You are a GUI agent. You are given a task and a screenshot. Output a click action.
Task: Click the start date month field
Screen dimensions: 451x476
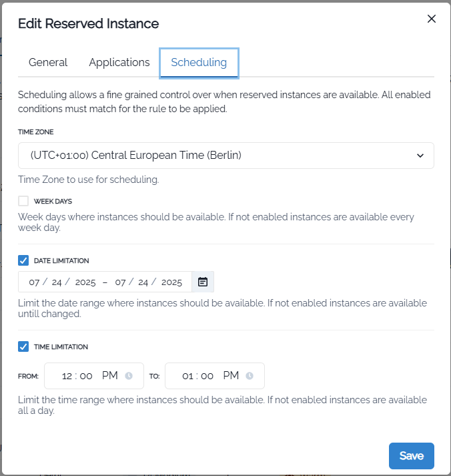(x=35, y=282)
